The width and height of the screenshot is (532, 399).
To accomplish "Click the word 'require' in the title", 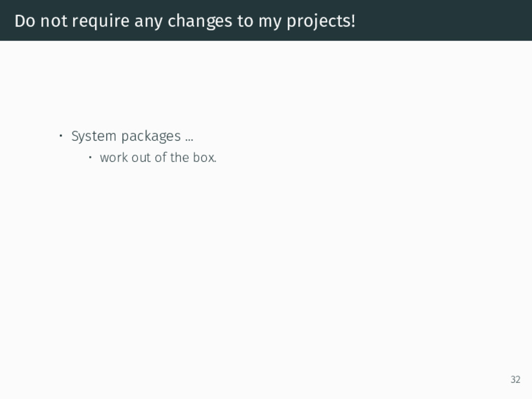I will (x=101, y=22).
